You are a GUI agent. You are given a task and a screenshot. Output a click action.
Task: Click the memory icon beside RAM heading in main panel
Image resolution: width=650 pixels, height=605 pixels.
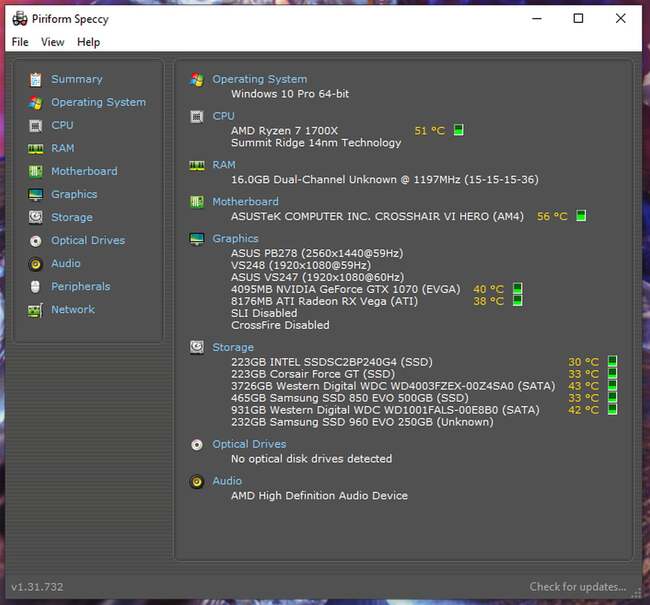click(197, 165)
